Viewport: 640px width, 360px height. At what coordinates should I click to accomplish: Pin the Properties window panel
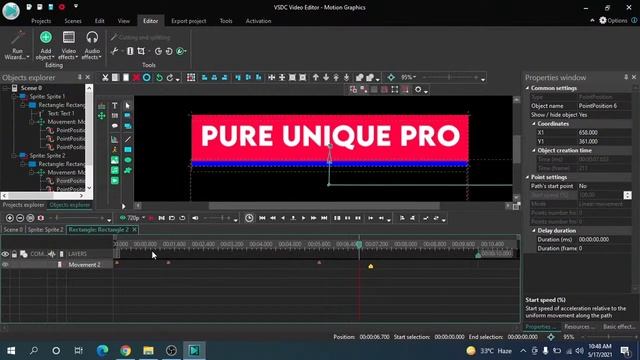tap(626, 77)
